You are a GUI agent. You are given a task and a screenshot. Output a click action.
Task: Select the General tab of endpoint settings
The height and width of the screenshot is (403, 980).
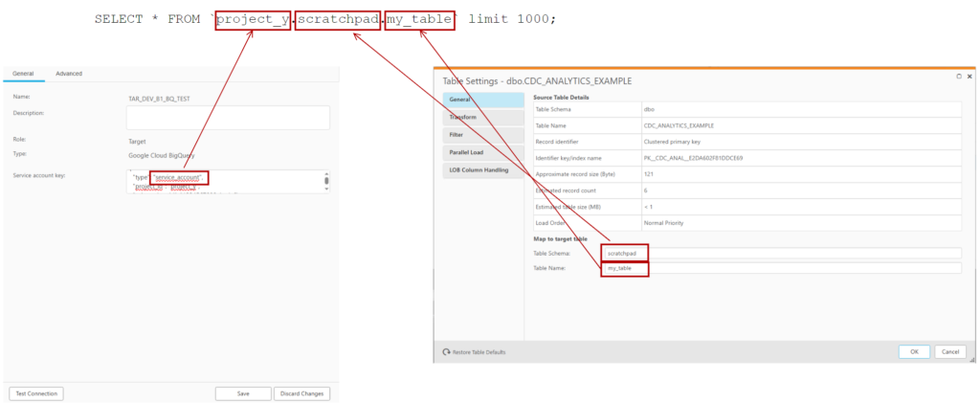23,74
